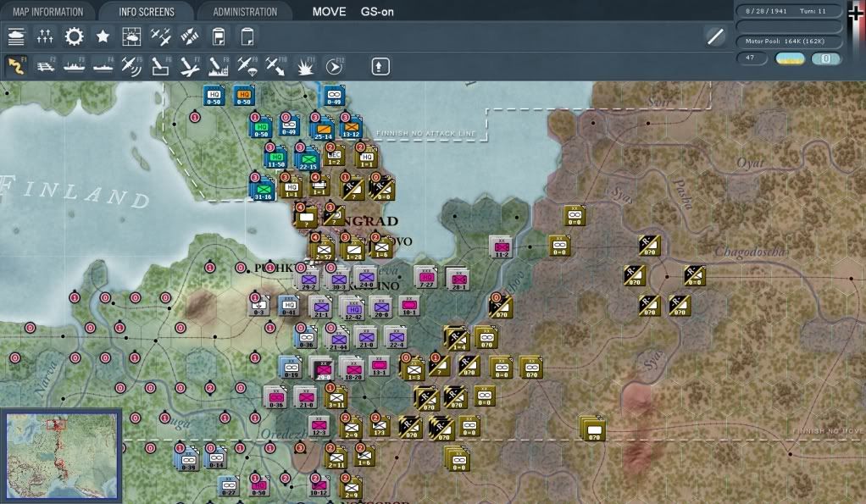Screen dimensions: 866x504
Task: Activate F1 move mode
Action: tap(16, 66)
